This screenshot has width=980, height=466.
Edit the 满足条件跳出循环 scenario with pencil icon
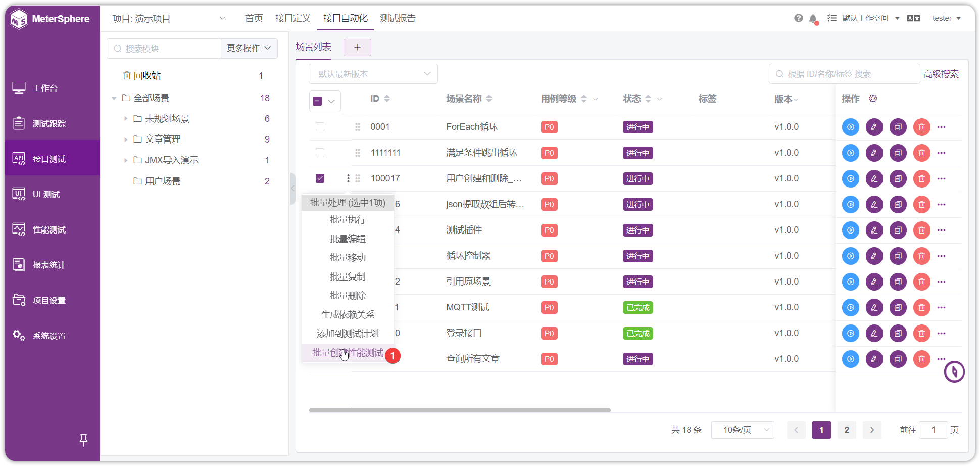874,153
